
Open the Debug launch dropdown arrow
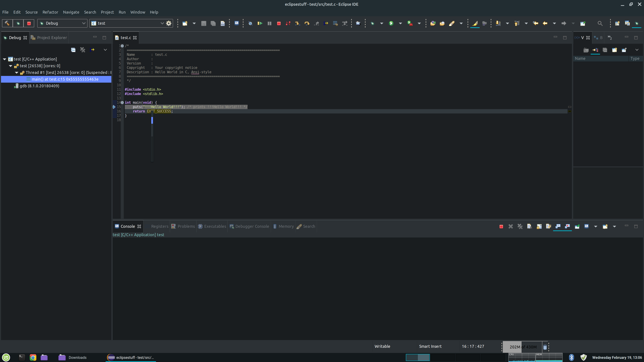coord(382,23)
